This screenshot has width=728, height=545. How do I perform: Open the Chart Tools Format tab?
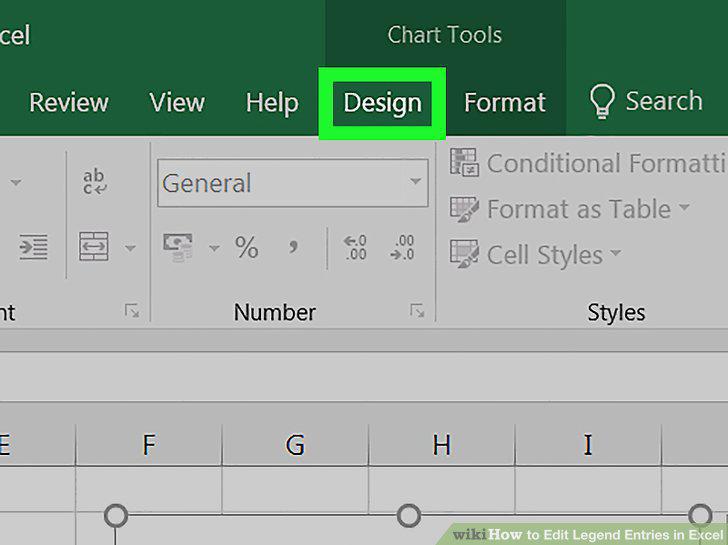pyautogui.click(x=505, y=103)
